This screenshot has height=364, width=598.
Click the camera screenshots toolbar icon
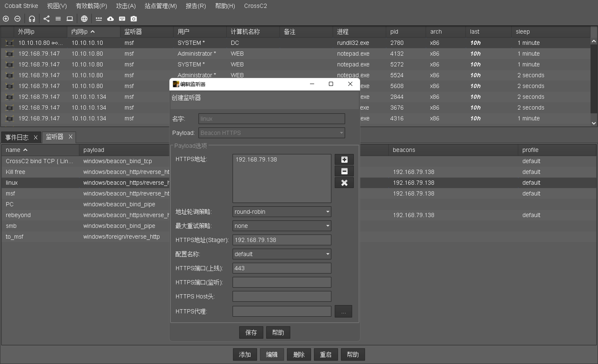pyautogui.click(x=134, y=19)
